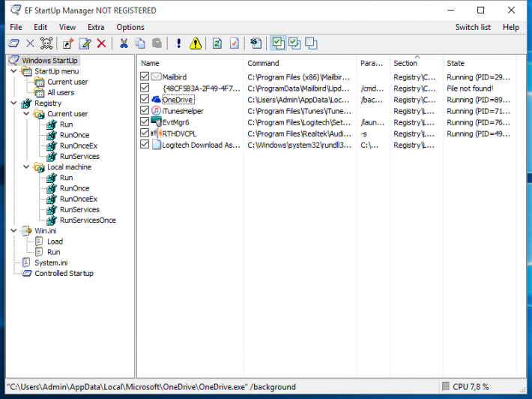
Task: Collapse the Local machine node
Action: tap(26, 166)
